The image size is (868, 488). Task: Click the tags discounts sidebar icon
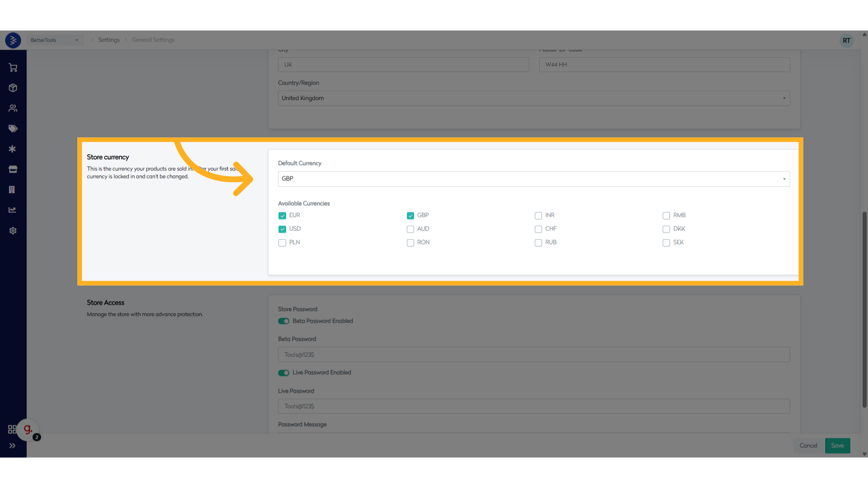coord(13,129)
